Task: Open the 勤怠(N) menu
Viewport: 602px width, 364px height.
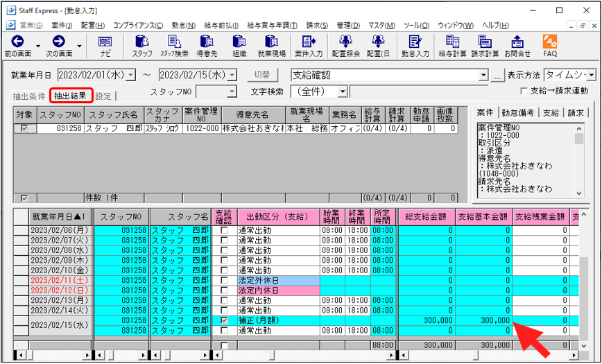Action: [x=182, y=25]
